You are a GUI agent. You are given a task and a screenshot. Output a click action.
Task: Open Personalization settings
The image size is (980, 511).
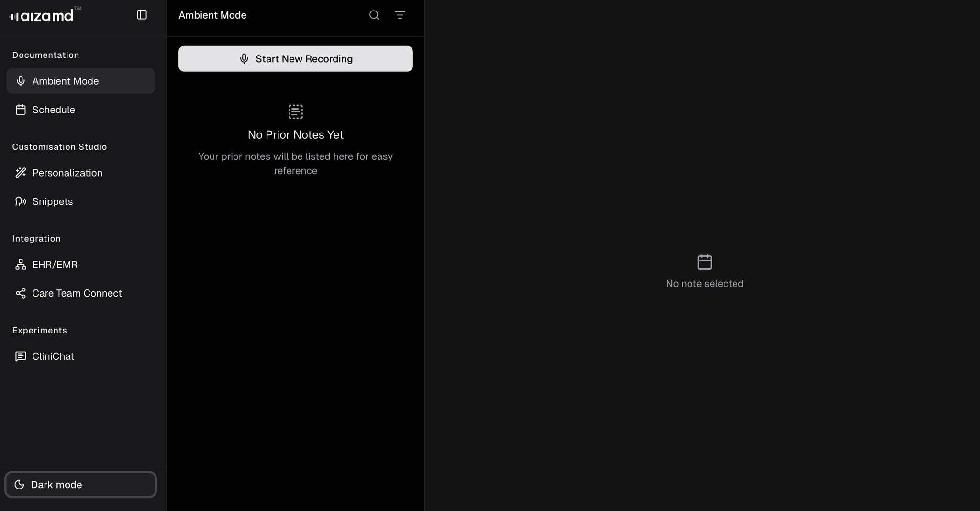click(80, 173)
